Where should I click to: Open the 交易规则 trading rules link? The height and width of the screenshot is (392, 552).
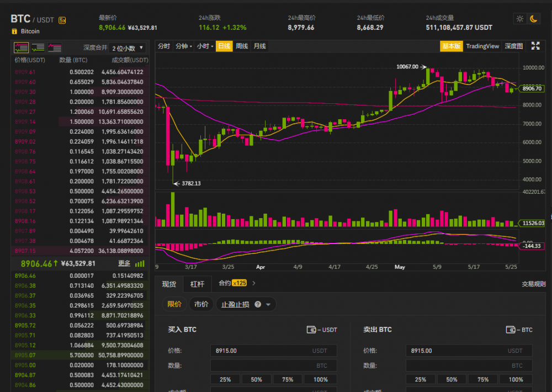(533, 284)
